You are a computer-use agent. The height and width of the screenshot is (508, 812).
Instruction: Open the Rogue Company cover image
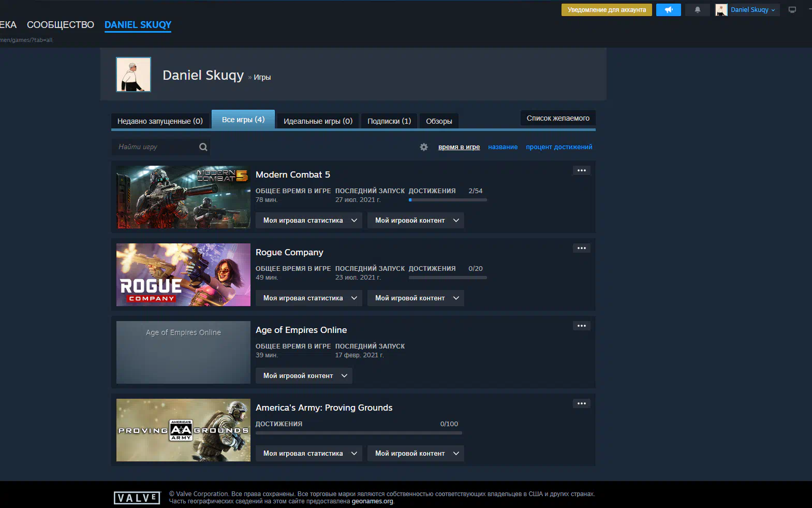[x=183, y=274]
